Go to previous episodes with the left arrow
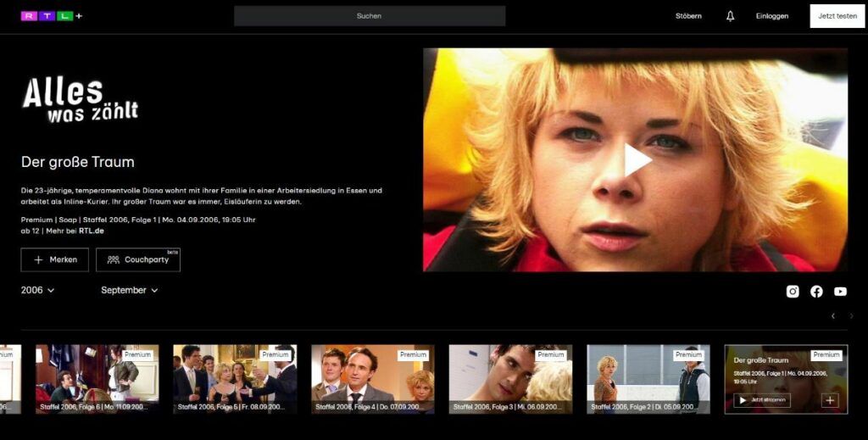Viewport: 868px width, 440px height. click(833, 316)
